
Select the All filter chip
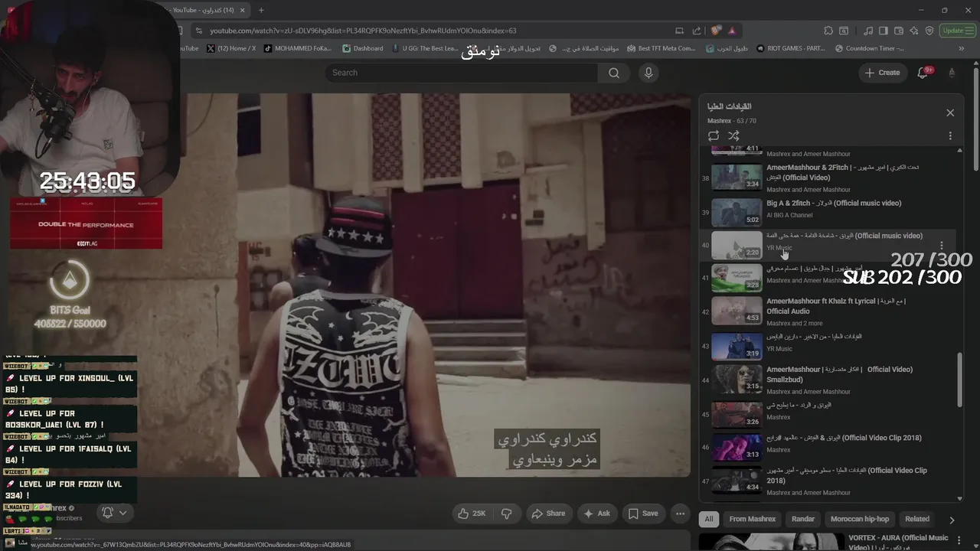[709, 519]
